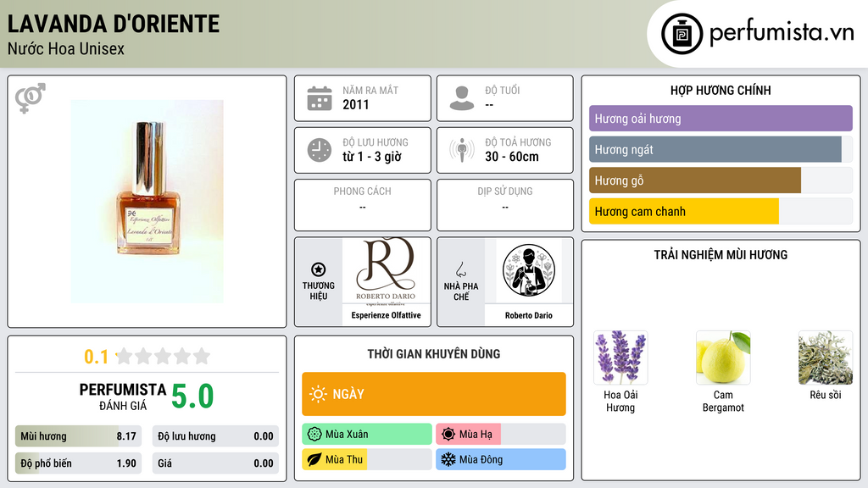Image resolution: width=868 pixels, height=488 pixels.
Task: Click the Mùa Hạ season bar
Action: (501, 435)
